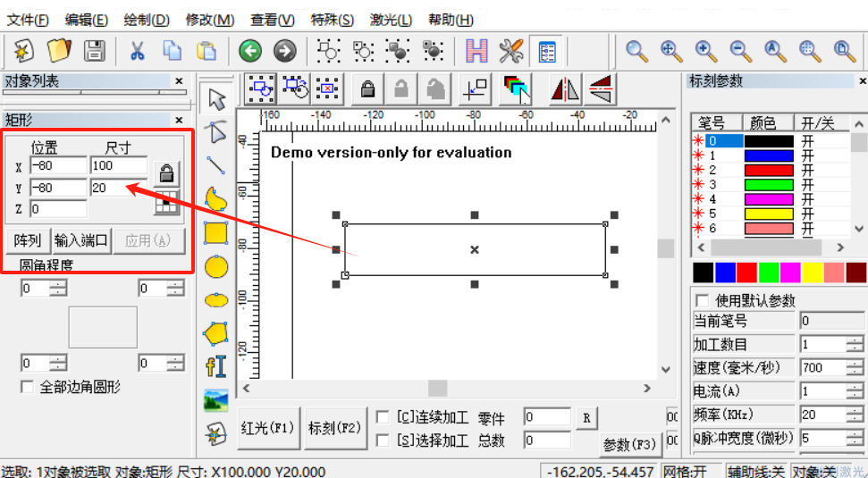Click the 阵列 button
This screenshot has height=478, width=868.
(x=28, y=240)
